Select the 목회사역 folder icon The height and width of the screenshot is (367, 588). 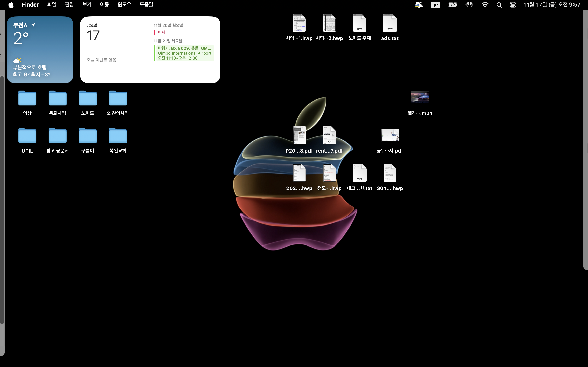click(x=57, y=98)
